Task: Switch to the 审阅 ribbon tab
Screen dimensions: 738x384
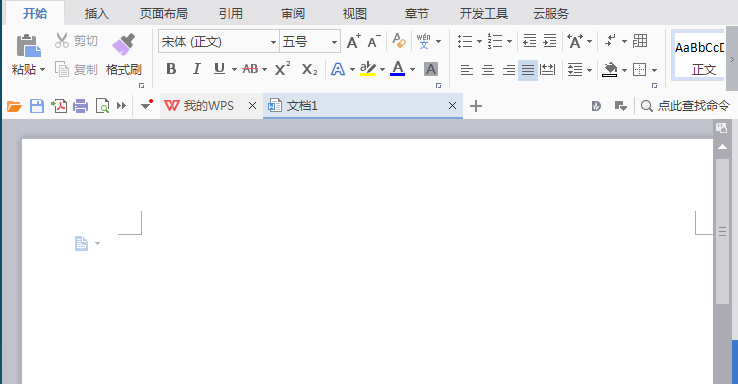Action: (x=293, y=14)
